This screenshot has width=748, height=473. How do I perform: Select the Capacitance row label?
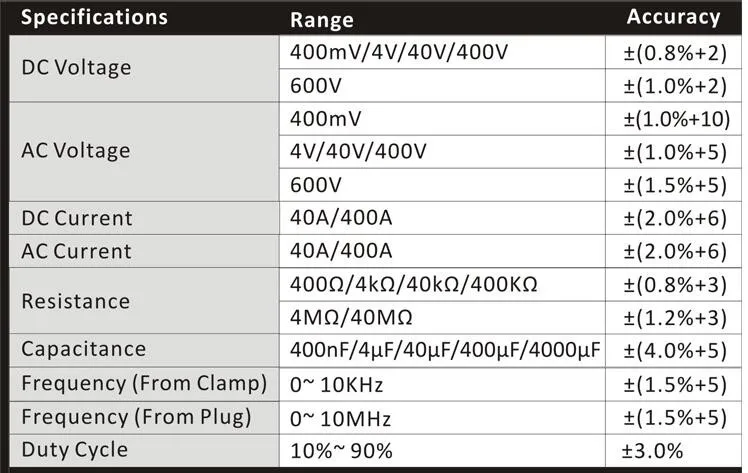click(x=84, y=349)
